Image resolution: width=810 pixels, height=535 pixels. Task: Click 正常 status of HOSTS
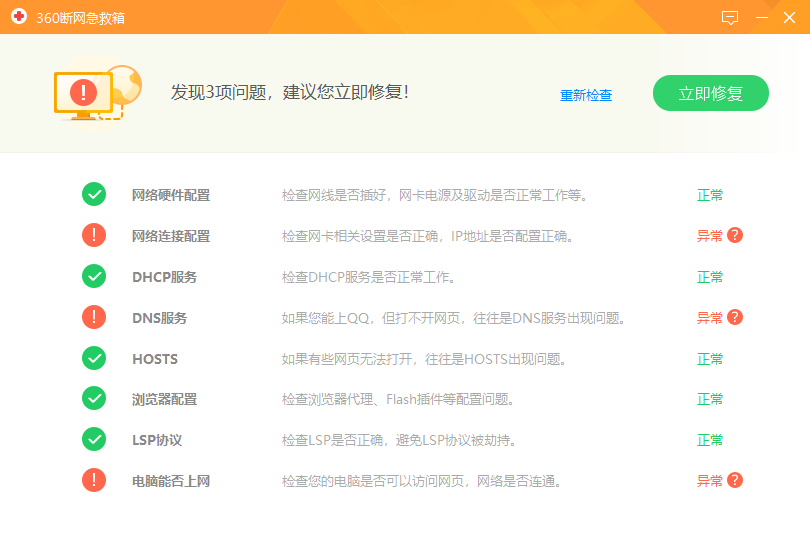pyautogui.click(x=709, y=359)
